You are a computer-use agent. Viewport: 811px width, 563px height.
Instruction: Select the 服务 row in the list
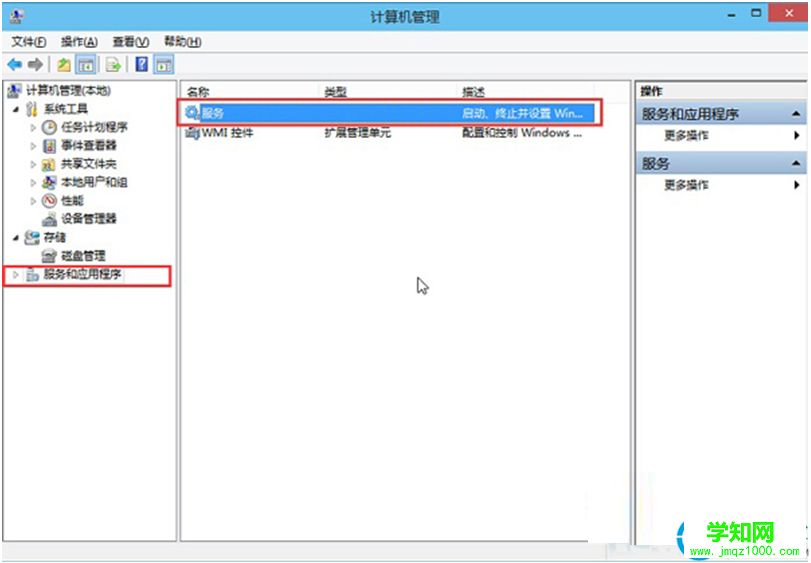(389, 113)
